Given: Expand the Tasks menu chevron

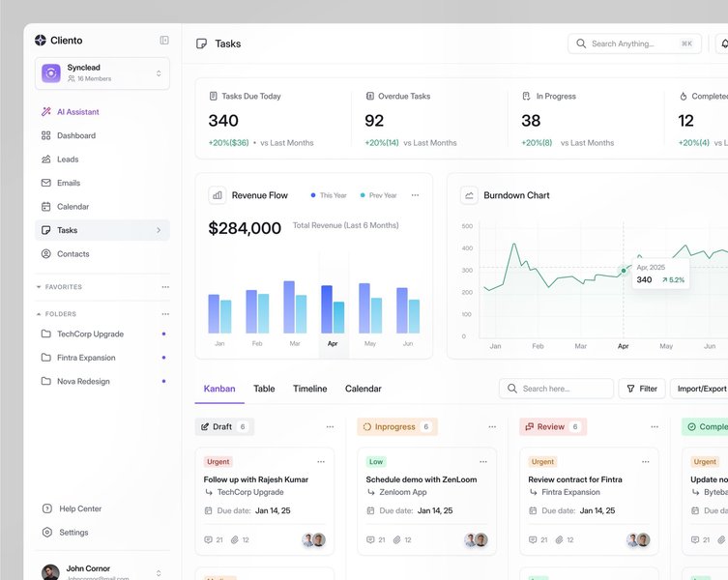Looking at the screenshot, I should [x=159, y=230].
